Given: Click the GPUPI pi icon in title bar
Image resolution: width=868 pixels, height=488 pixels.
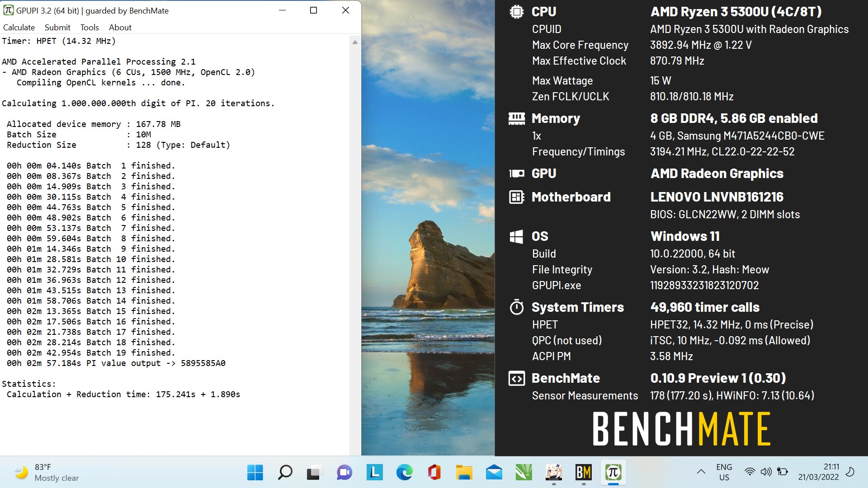Looking at the screenshot, I should click(x=8, y=10).
